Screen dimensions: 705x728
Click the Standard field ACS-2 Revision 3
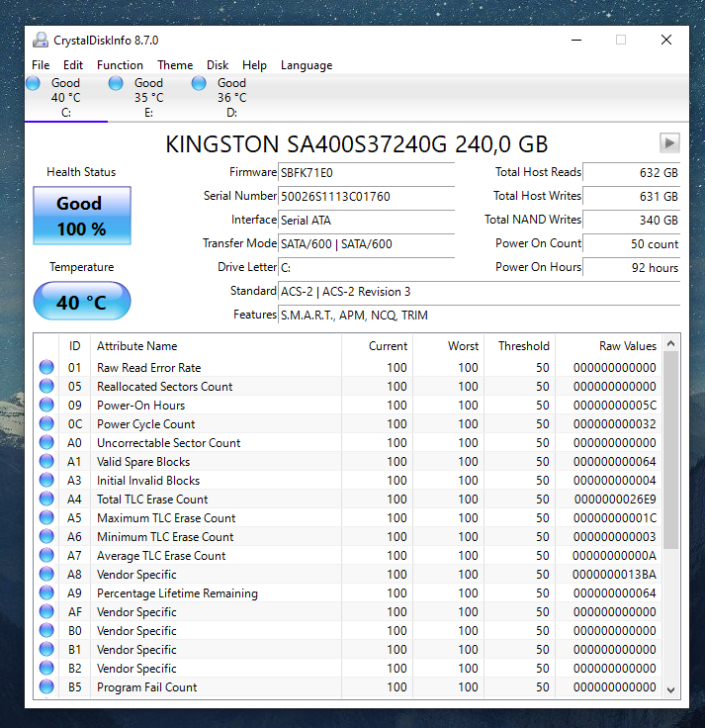tap(479, 292)
